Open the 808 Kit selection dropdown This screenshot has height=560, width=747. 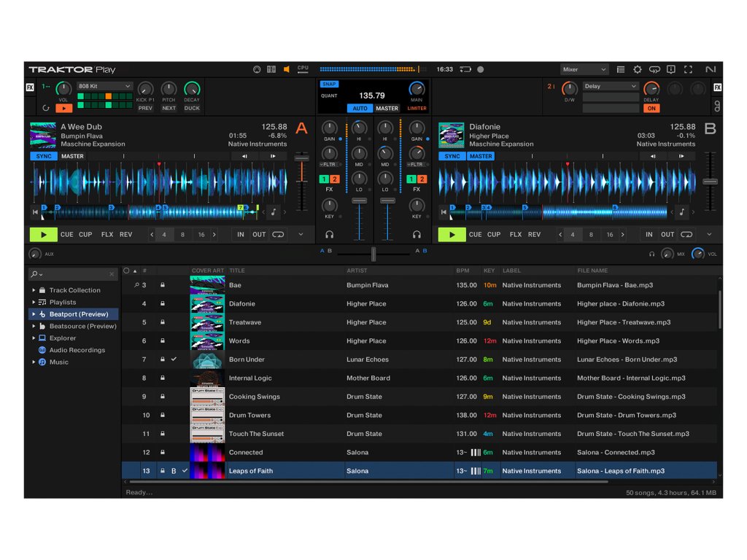[104, 86]
